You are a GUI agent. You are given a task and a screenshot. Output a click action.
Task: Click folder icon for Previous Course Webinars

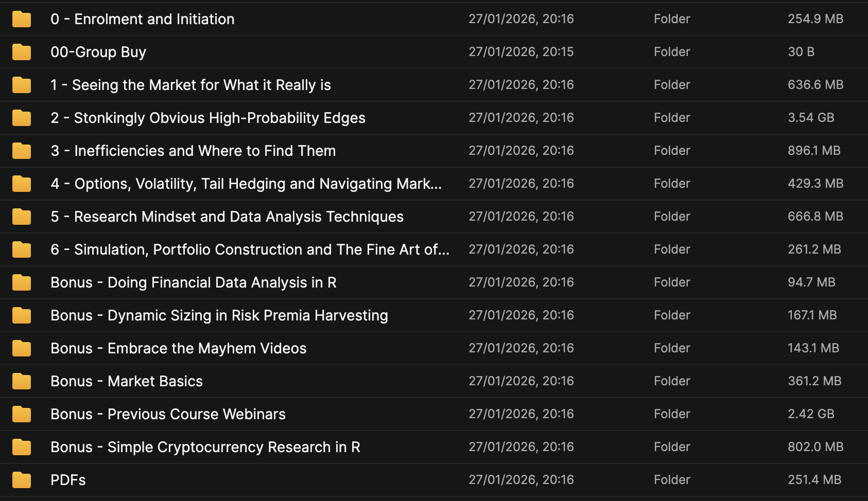22,414
